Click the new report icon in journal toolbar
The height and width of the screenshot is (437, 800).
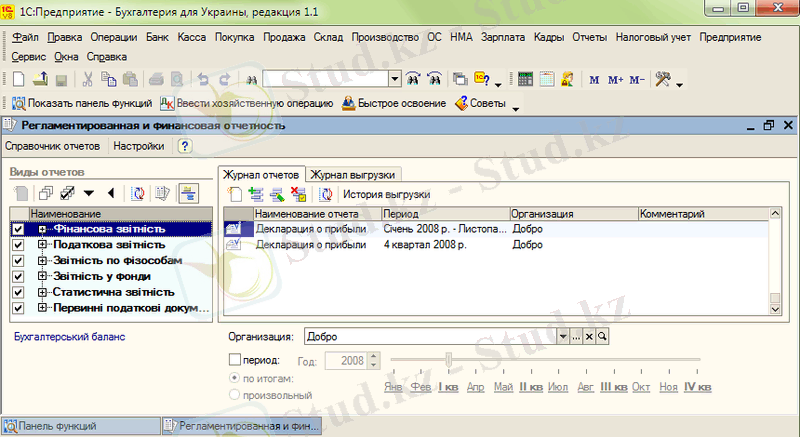click(x=234, y=194)
